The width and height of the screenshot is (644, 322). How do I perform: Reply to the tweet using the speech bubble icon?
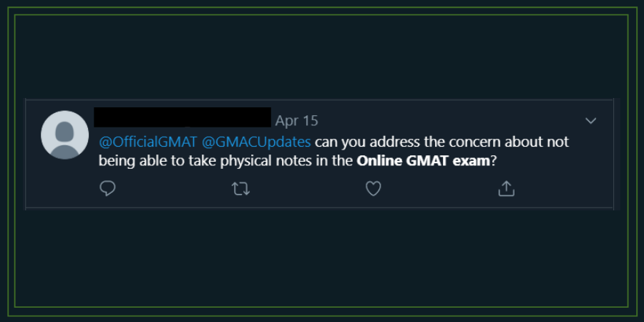(x=107, y=188)
